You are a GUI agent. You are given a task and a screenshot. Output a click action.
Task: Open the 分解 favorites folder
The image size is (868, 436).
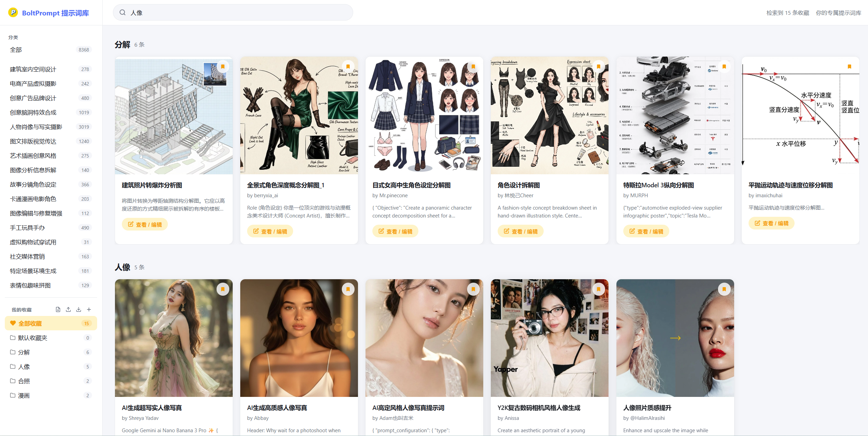click(51, 352)
